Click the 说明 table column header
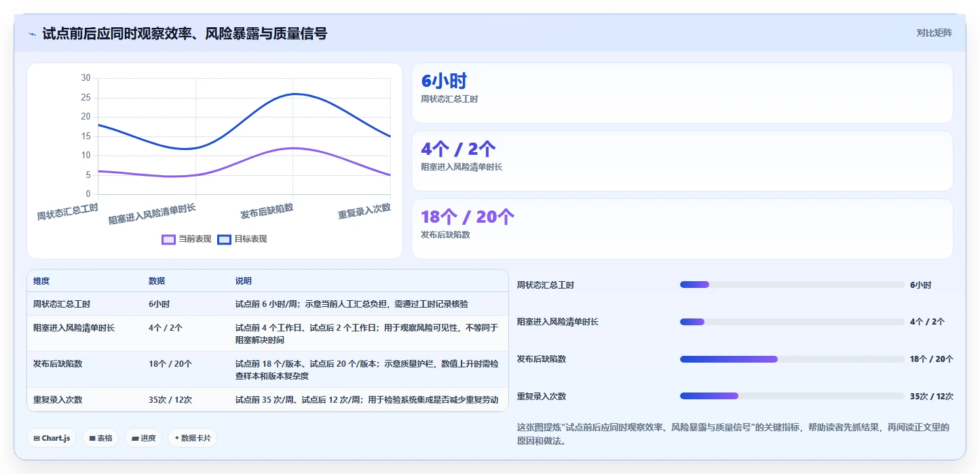The image size is (980, 474). [244, 281]
